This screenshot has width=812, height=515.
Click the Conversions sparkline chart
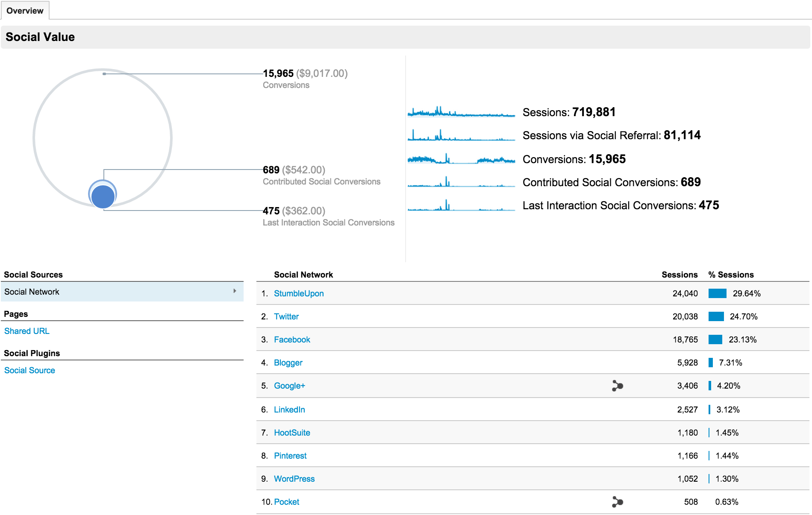click(461, 159)
